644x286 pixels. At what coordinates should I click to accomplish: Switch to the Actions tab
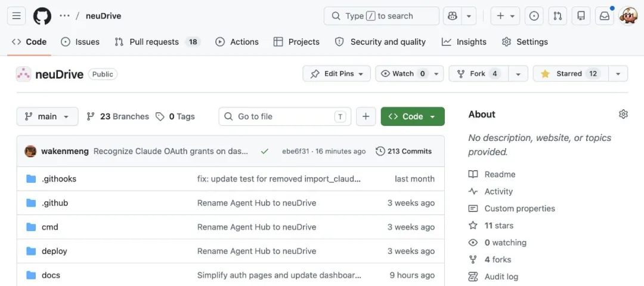(x=237, y=42)
